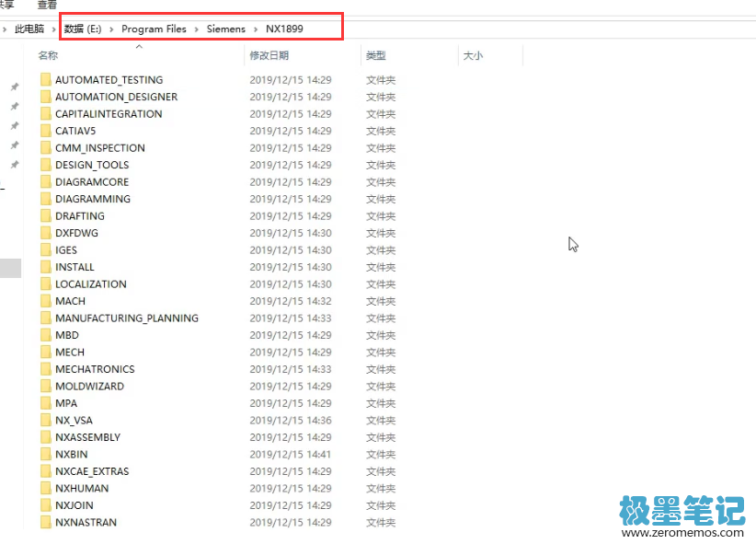Sort by 修改日期 column header
This screenshot has height=544, width=756.
tap(269, 55)
